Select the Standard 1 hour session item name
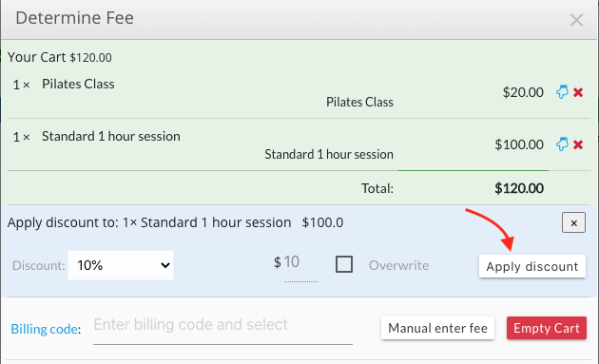The image size is (599, 364). point(111,136)
